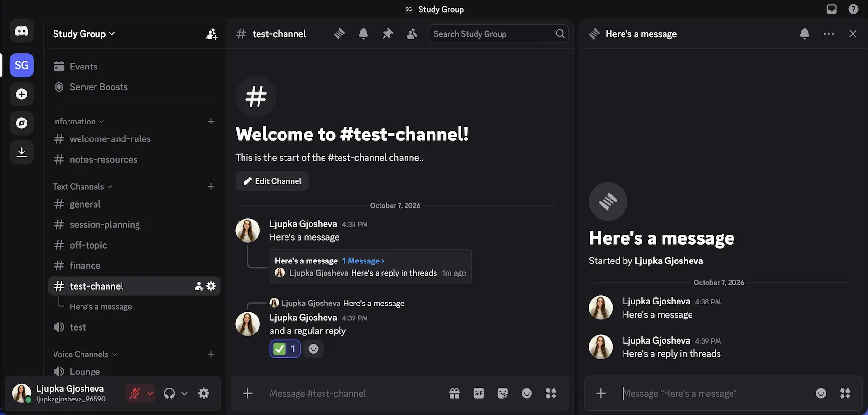Open Discover servers compass icon
This screenshot has height=415, width=868.
(22, 123)
